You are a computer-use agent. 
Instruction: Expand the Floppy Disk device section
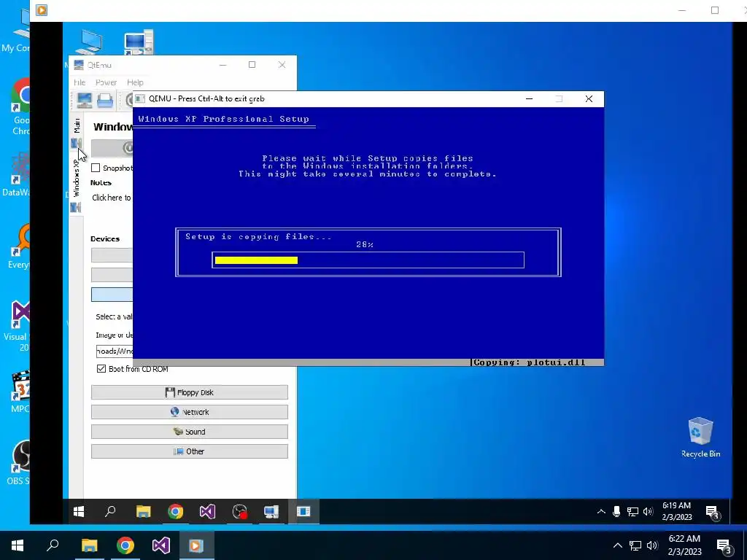[190, 392]
